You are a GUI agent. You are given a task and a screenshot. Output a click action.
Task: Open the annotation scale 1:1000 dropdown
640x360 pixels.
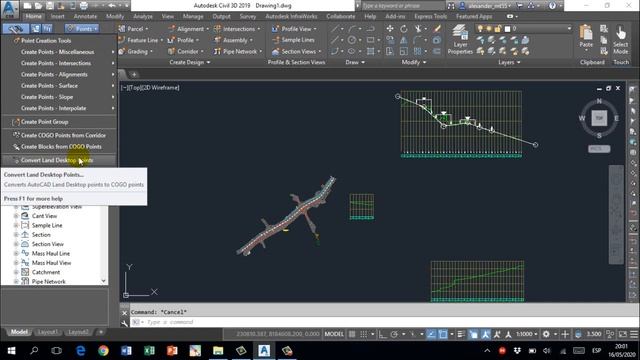click(527, 334)
